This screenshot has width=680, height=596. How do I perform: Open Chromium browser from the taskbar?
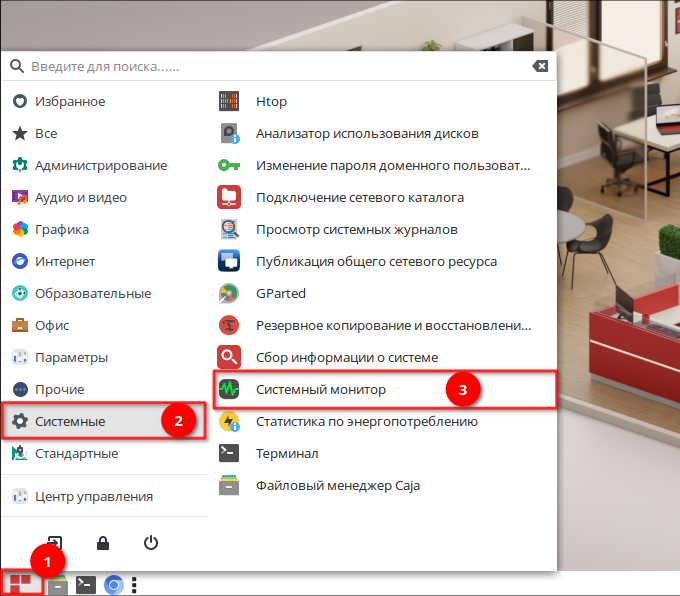point(114,585)
